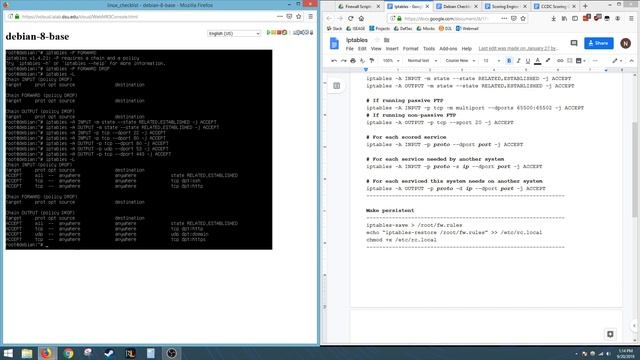Show the document outline side icon
This screenshot has height=360, width=640.
(x=337, y=86)
